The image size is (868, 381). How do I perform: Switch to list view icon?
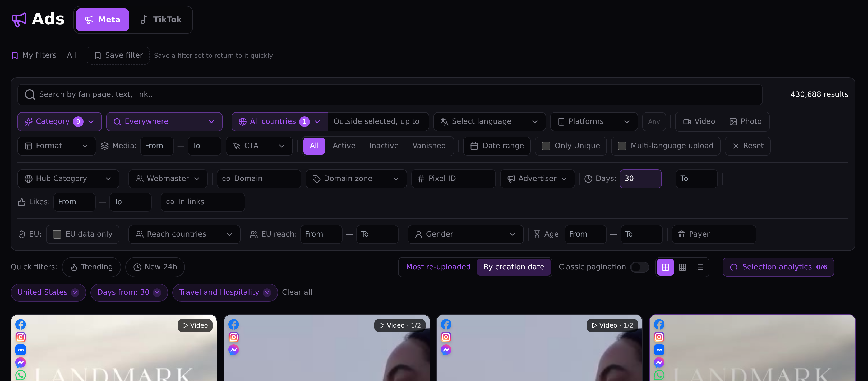(699, 267)
